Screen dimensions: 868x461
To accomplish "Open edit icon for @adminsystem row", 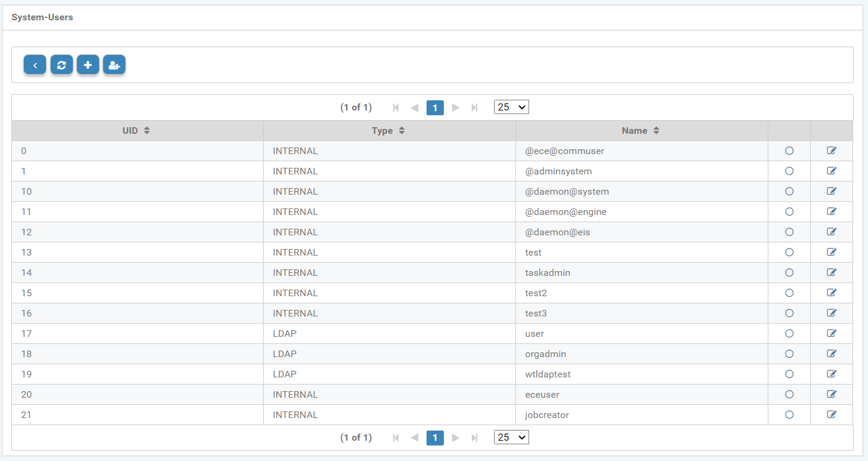I will [832, 171].
